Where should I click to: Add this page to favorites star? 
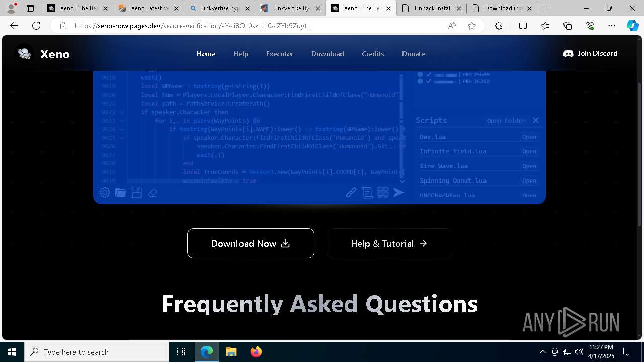pos(472,26)
